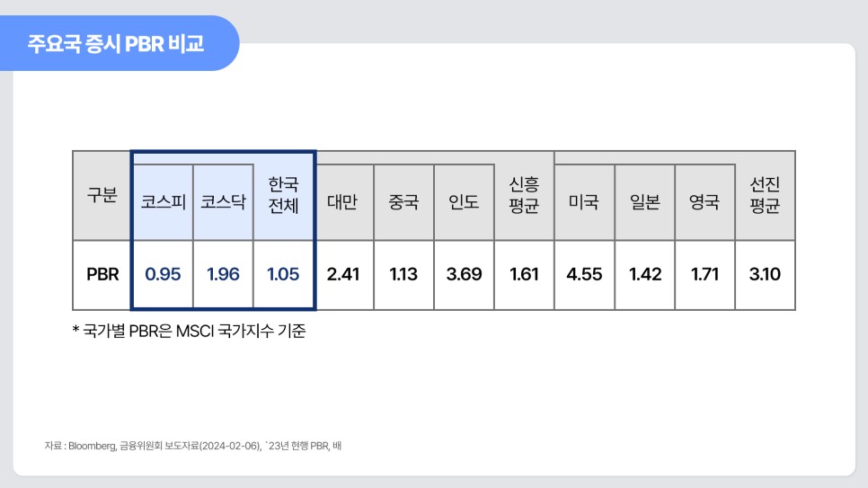Click the Bloomberg source citation text
Viewport: 868px width, 488px height.
click(x=192, y=446)
